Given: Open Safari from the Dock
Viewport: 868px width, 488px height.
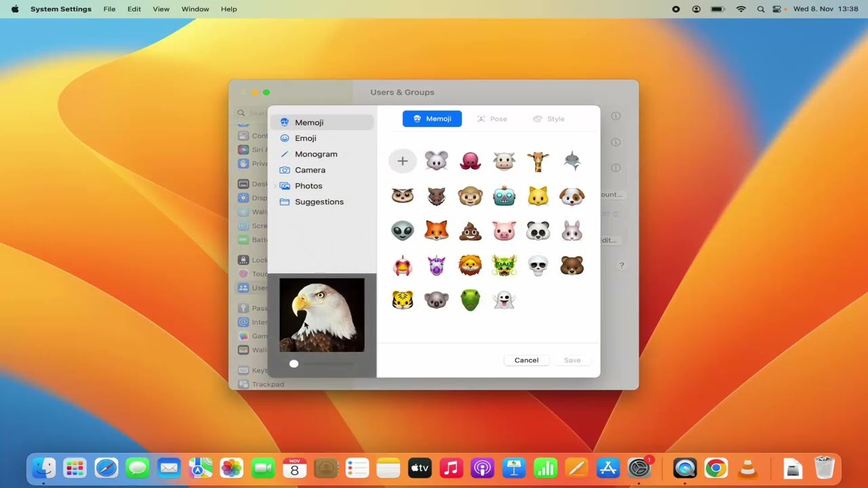Looking at the screenshot, I should (106, 468).
